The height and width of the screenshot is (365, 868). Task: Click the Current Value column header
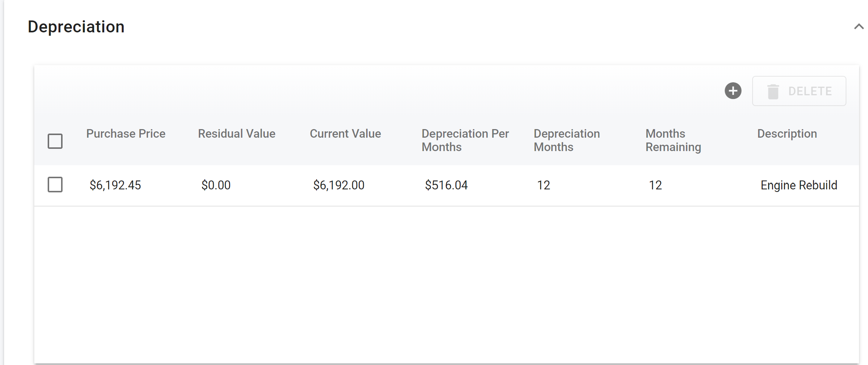pyautogui.click(x=345, y=134)
